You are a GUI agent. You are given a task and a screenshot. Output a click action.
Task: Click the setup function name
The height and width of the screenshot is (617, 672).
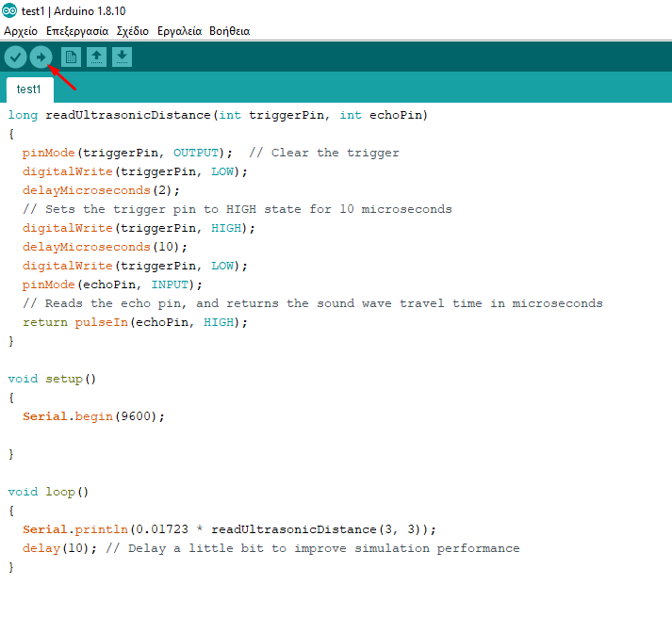click(64, 379)
